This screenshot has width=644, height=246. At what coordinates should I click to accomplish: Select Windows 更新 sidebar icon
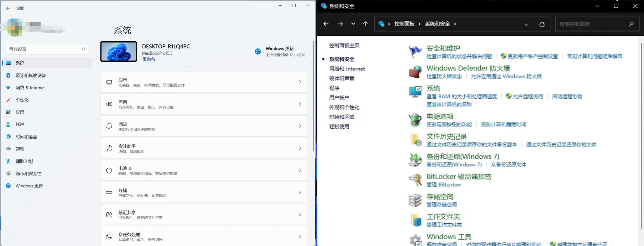pyautogui.click(x=8, y=186)
